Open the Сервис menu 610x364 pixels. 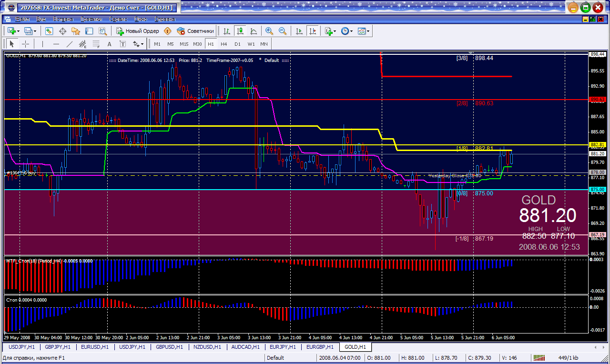tap(118, 19)
